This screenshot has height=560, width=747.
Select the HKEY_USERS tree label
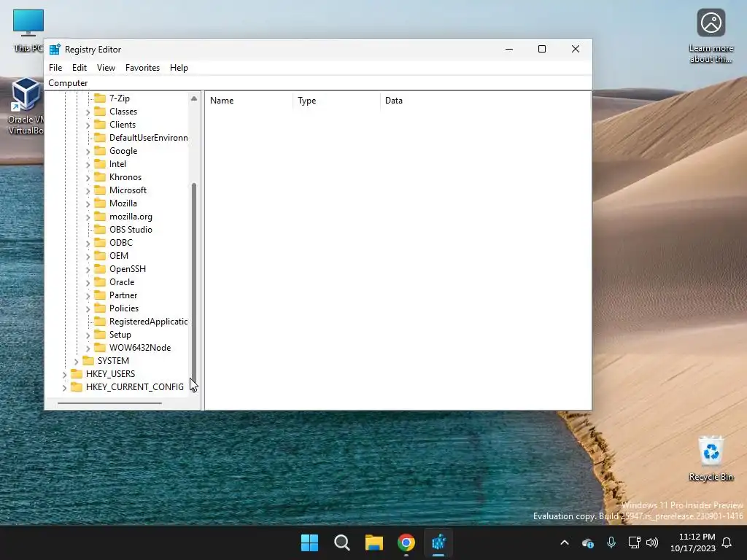point(111,374)
